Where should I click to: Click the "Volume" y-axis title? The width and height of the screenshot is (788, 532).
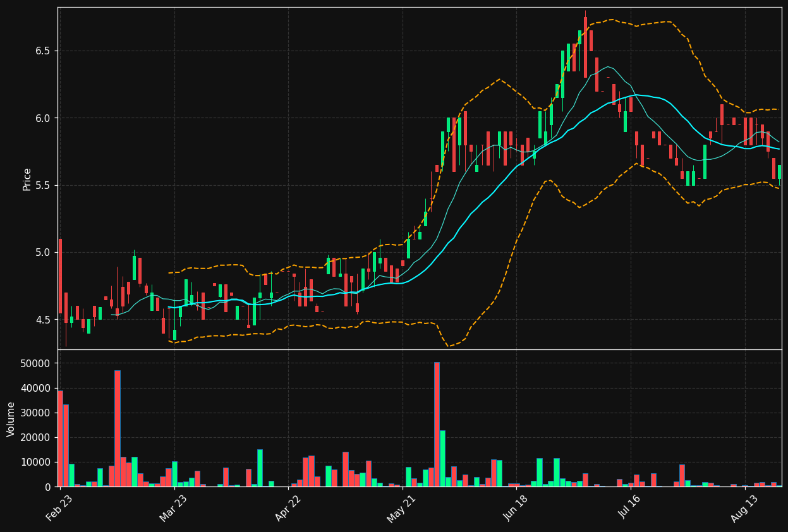[x=11, y=419]
